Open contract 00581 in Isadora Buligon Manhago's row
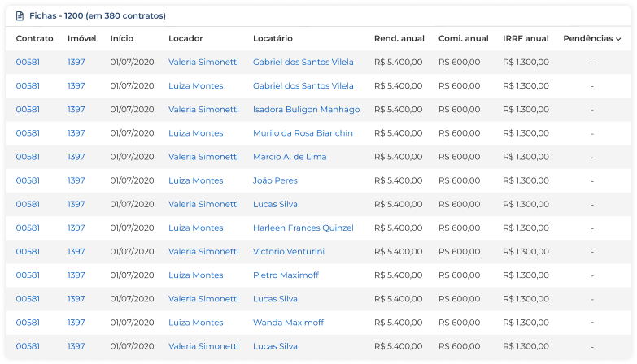The width and height of the screenshot is (637, 364). pyautogui.click(x=28, y=110)
